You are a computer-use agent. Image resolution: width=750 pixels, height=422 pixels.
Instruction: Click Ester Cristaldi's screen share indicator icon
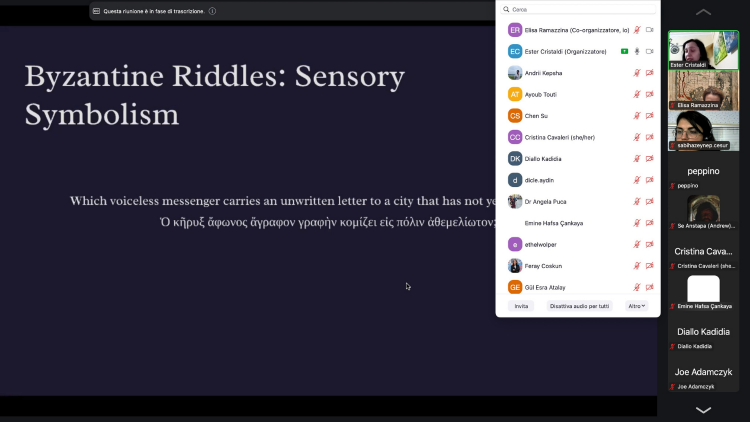624,51
